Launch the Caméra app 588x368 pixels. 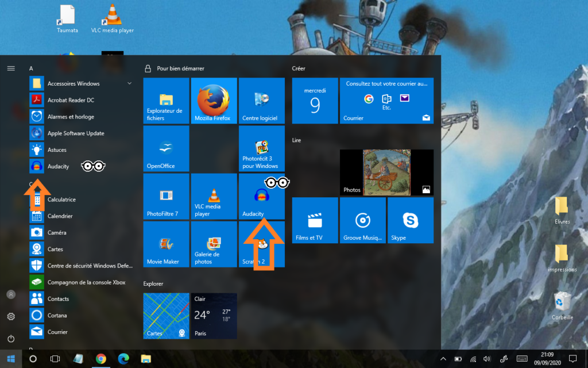[81, 232]
